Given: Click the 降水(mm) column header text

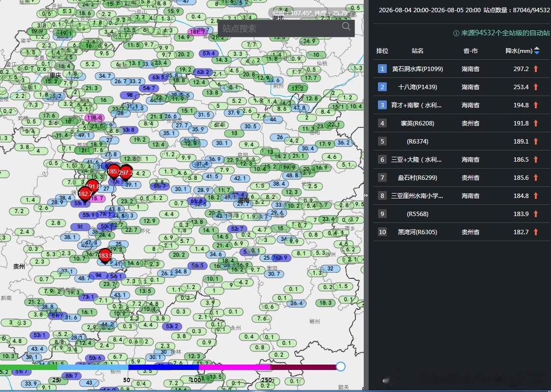Looking at the screenshot, I should 519,51.
